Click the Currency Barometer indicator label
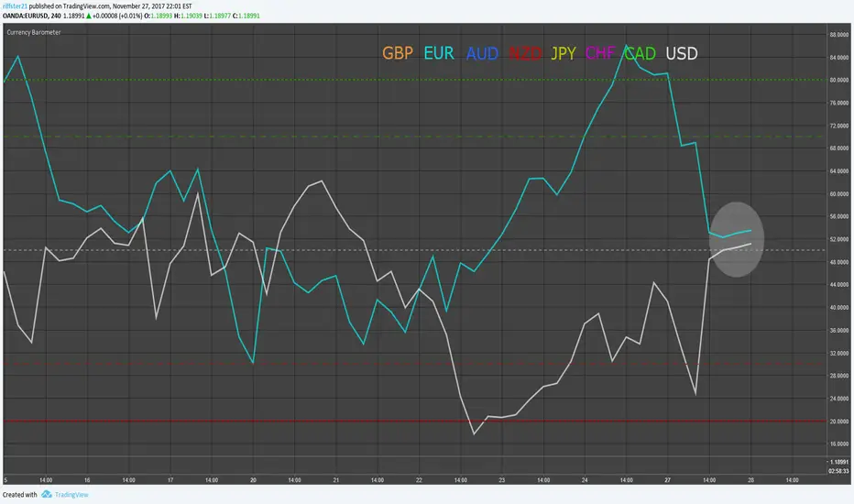854x504 pixels. (34, 32)
